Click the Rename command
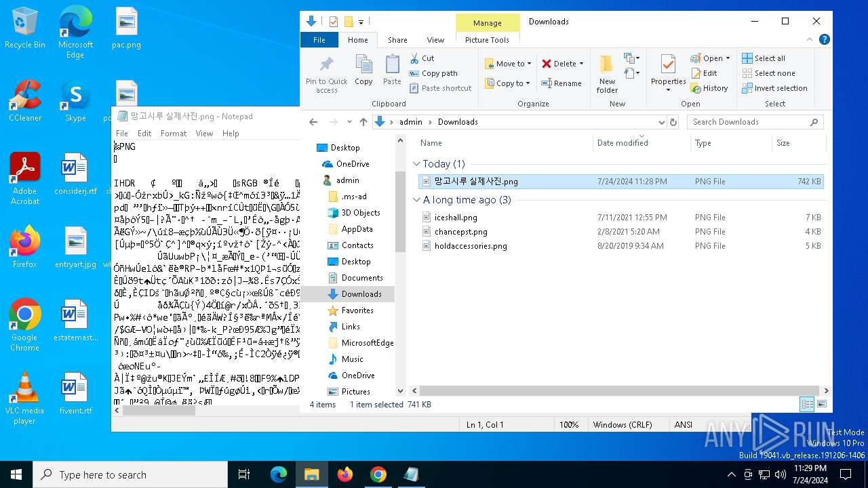The image size is (868, 488). (561, 83)
